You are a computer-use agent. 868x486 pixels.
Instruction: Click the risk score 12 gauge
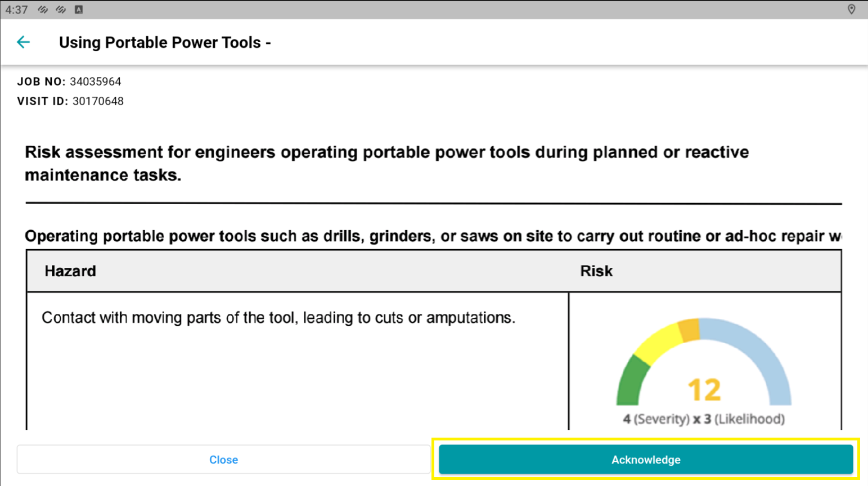click(x=704, y=362)
